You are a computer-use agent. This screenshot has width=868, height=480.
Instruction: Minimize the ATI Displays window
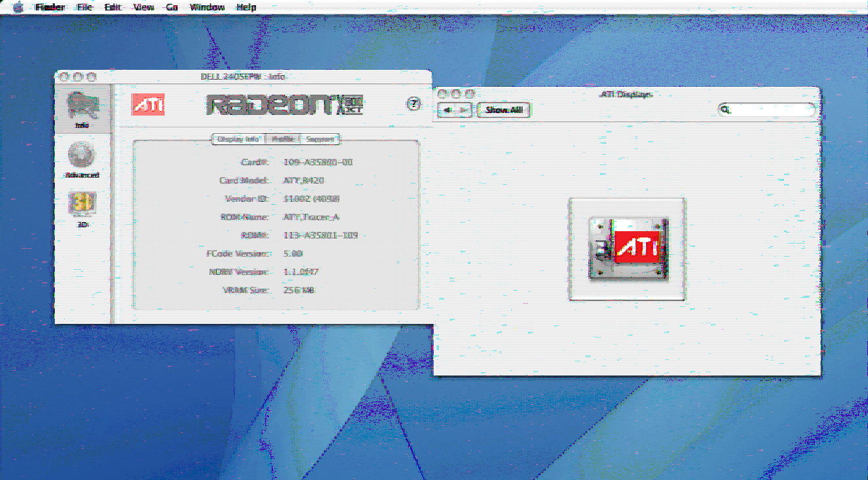(456, 94)
